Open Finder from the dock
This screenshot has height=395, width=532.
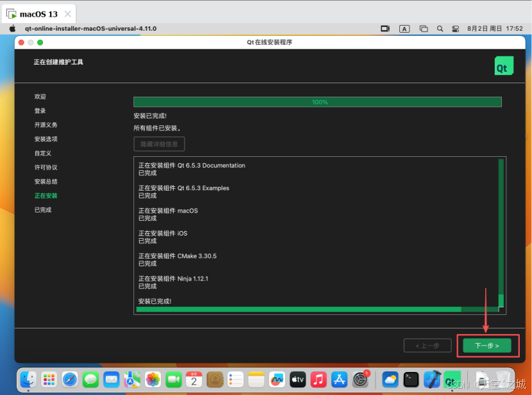click(28, 380)
